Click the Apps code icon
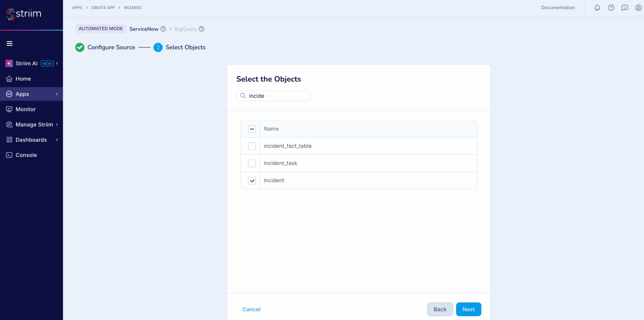Screen dimensions: 644x320 tap(9, 94)
